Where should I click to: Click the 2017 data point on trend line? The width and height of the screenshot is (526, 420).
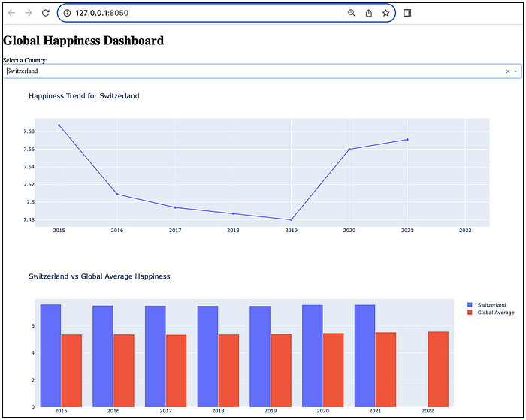pos(175,207)
